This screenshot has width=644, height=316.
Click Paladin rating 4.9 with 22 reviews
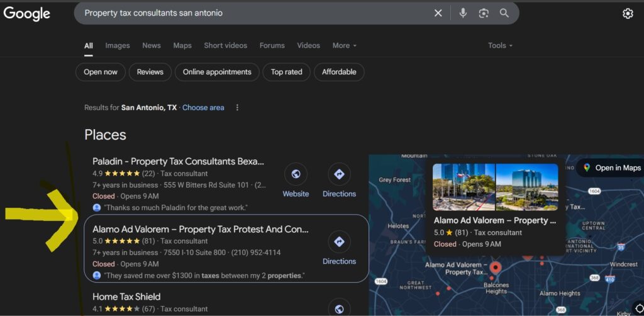tap(123, 173)
